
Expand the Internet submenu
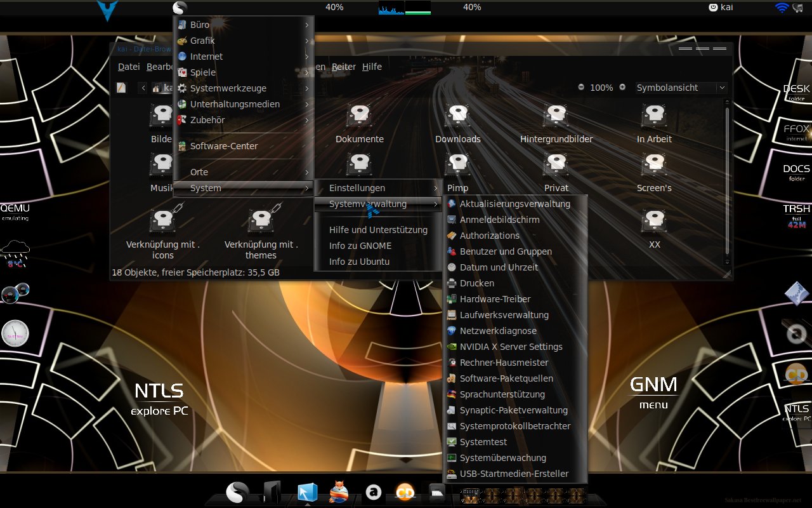click(x=244, y=57)
